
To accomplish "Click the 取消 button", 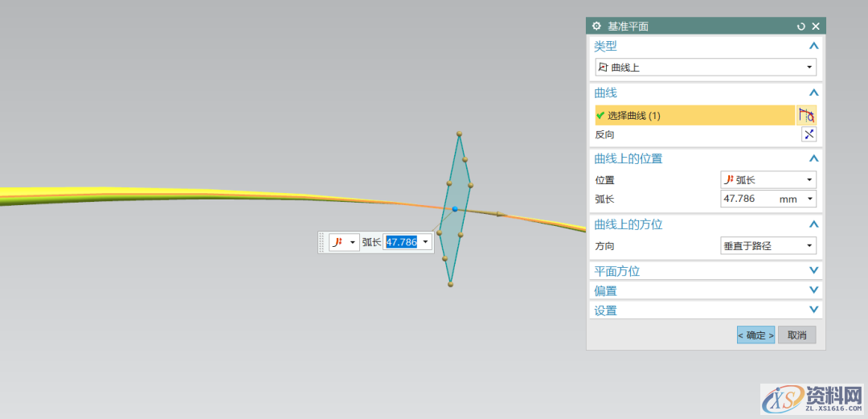I will tap(796, 335).
